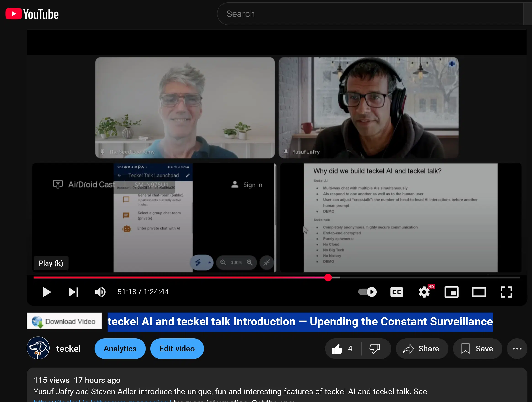Viewport: 532px width, 402px height.
Task: Click the 51:18 / 1:24:44 time display
Action: (x=143, y=292)
